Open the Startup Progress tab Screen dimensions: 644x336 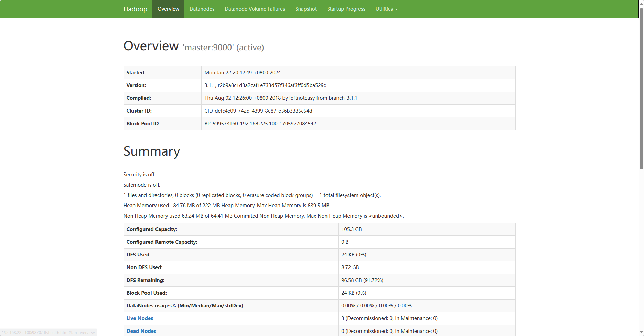tap(346, 9)
